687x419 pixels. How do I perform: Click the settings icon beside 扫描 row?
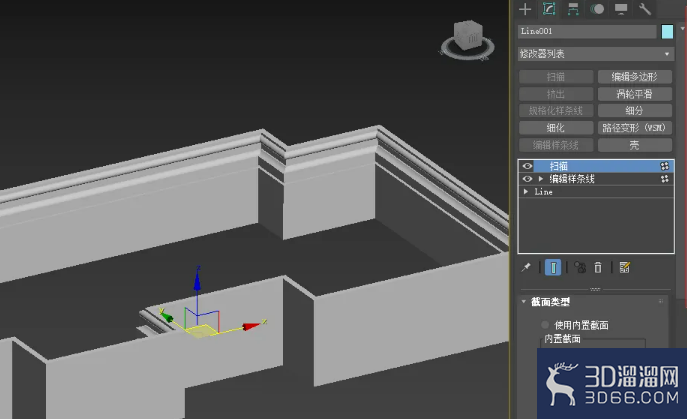coord(665,166)
